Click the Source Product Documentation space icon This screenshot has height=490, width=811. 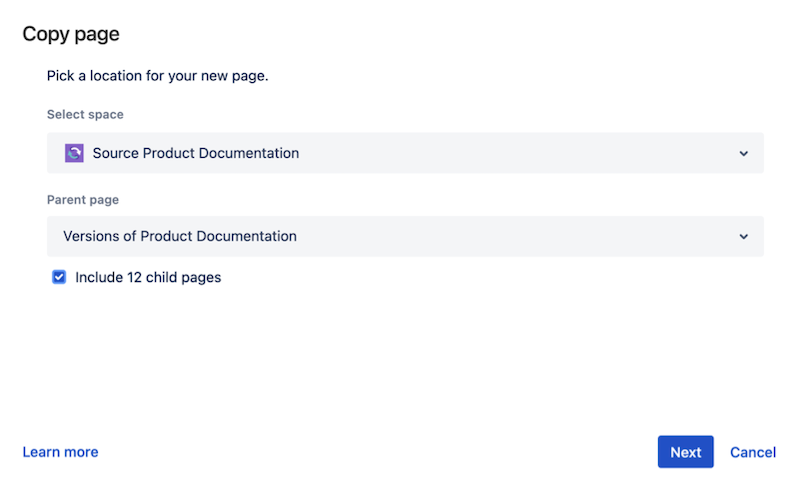(74, 153)
